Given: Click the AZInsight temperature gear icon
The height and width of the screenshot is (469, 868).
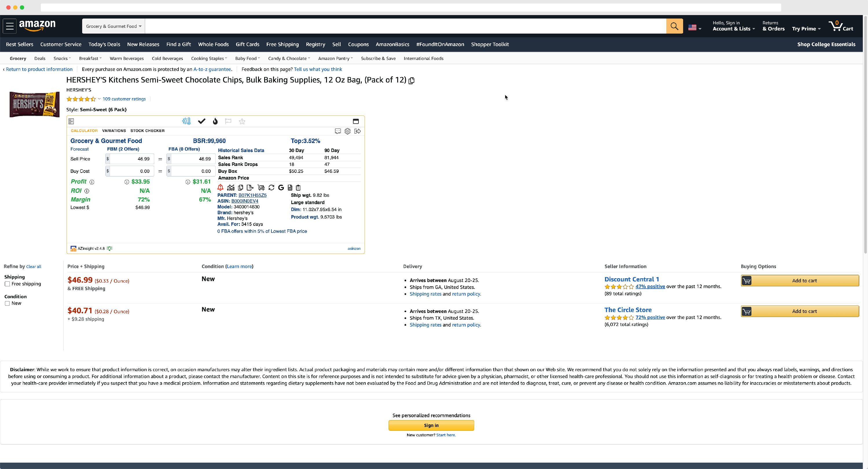Looking at the screenshot, I should [186, 121].
